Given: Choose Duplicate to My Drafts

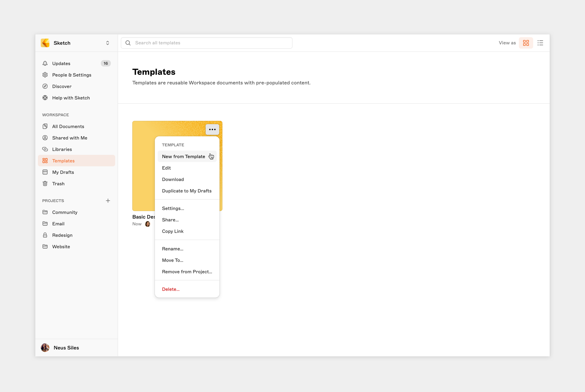Looking at the screenshot, I should pyautogui.click(x=187, y=191).
